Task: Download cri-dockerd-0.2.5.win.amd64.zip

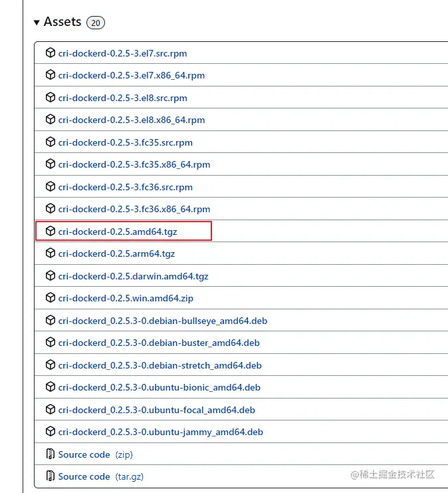Action: tap(126, 298)
